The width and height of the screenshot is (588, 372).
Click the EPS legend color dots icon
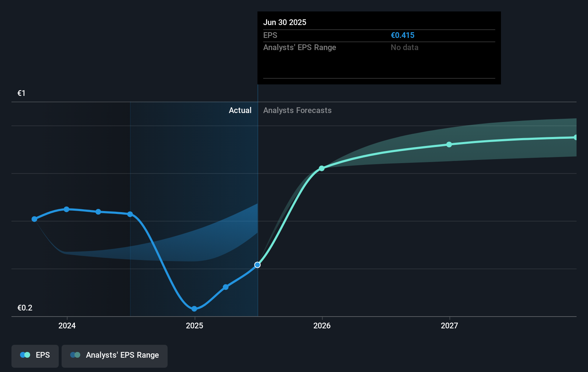[25, 355]
